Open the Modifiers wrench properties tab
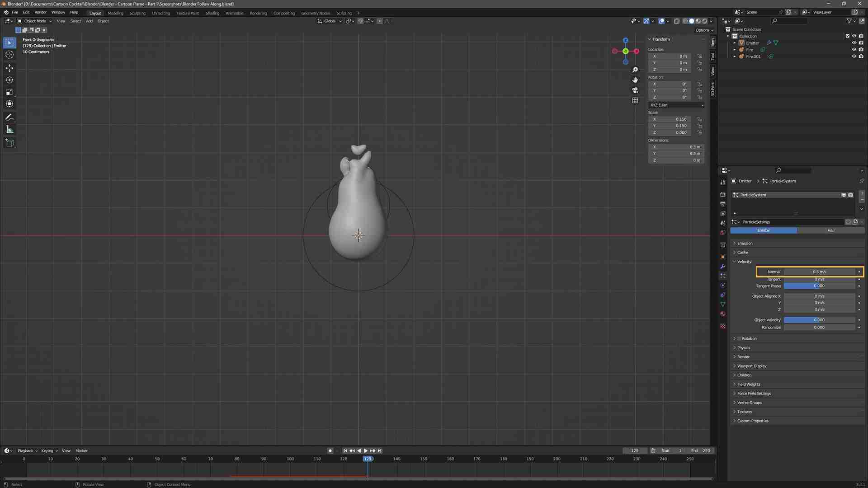The image size is (868, 488). (x=723, y=267)
